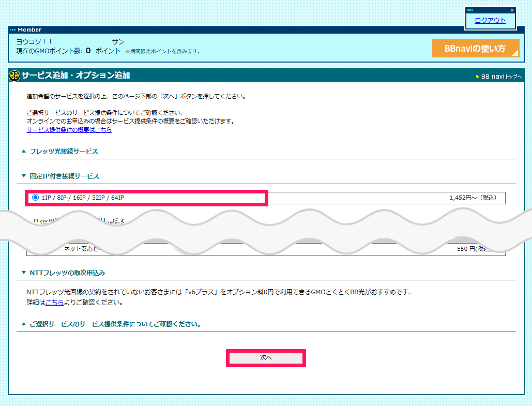Open the こちら link for GMOとくとくBB光
The height and width of the screenshot is (406, 532).
(x=54, y=302)
